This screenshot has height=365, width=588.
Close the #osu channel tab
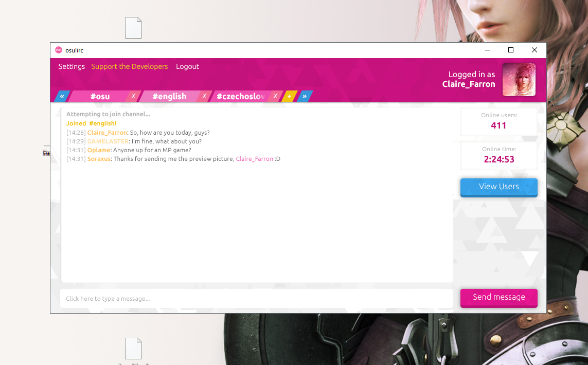tap(133, 96)
